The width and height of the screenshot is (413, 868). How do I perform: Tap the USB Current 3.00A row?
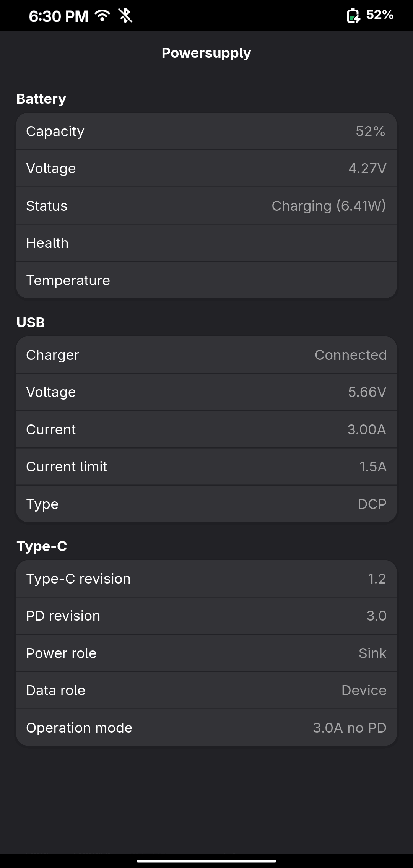206,429
